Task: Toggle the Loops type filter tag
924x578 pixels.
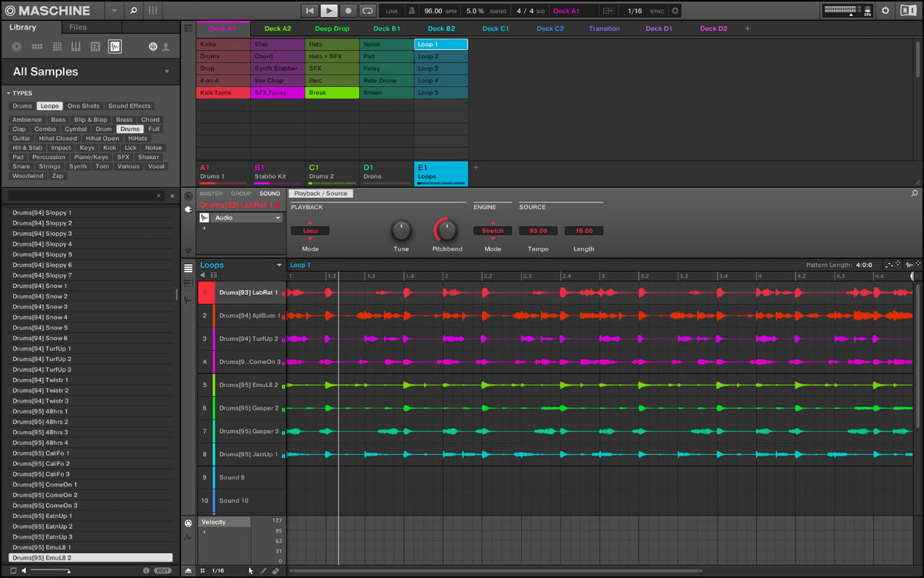Action: pyautogui.click(x=49, y=106)
